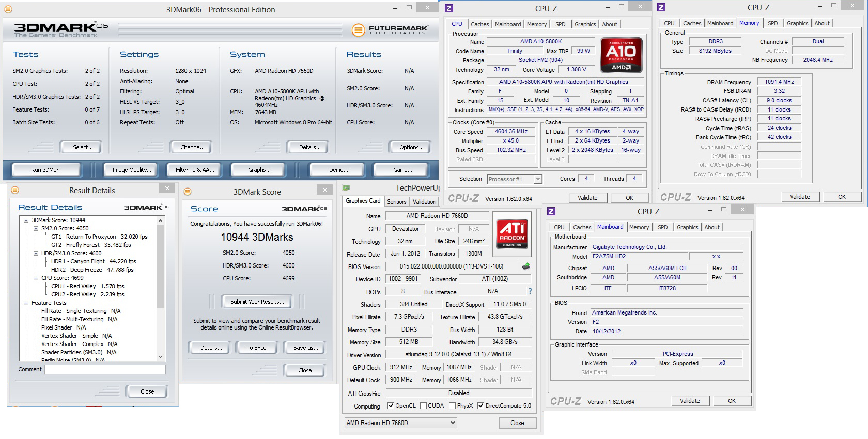
Task: Export score with To Excel button
Action: 257,348
